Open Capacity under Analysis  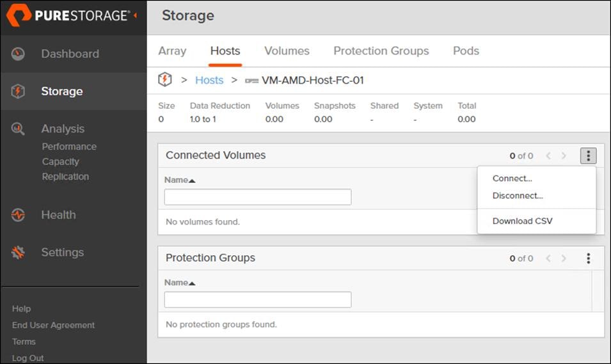point(60,162)
